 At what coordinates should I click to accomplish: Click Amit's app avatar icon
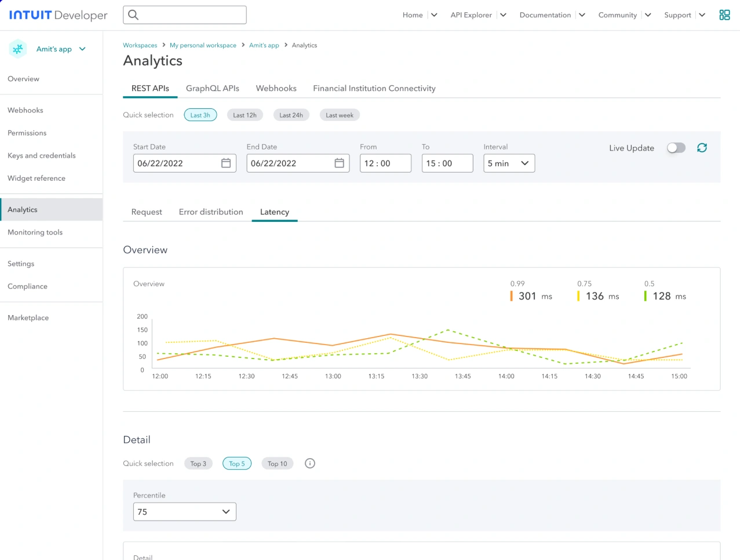tap(18, 49)
